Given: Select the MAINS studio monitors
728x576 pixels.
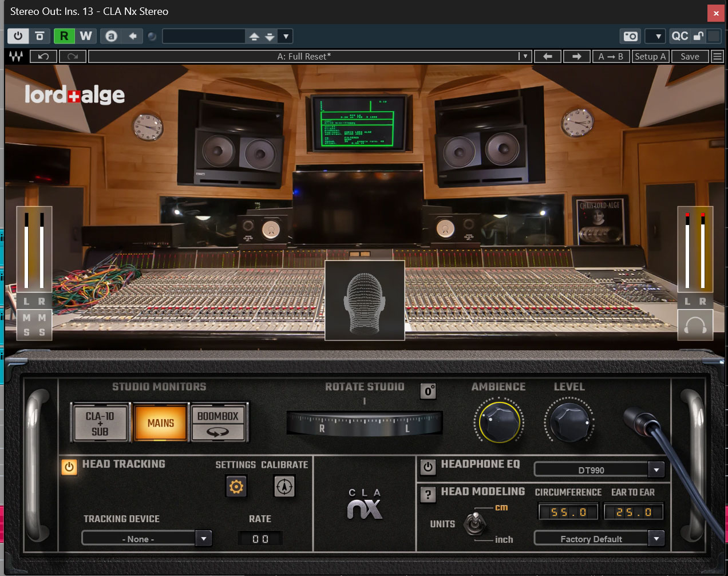Looking at the screenshot, I should (160, 423).
